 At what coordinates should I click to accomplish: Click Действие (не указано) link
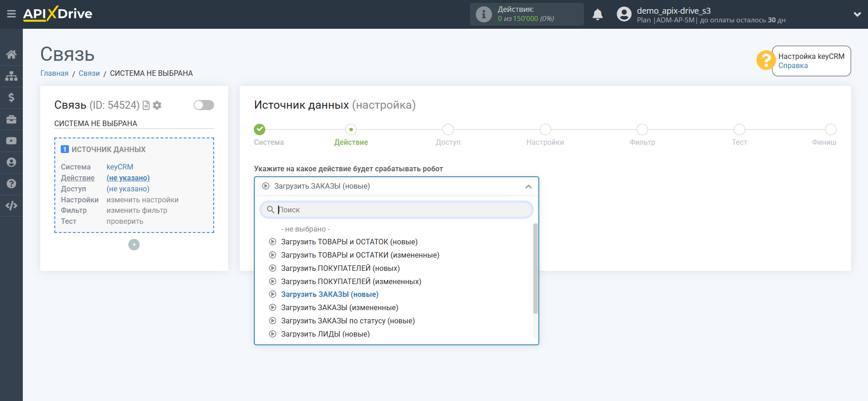coord(128,178)
